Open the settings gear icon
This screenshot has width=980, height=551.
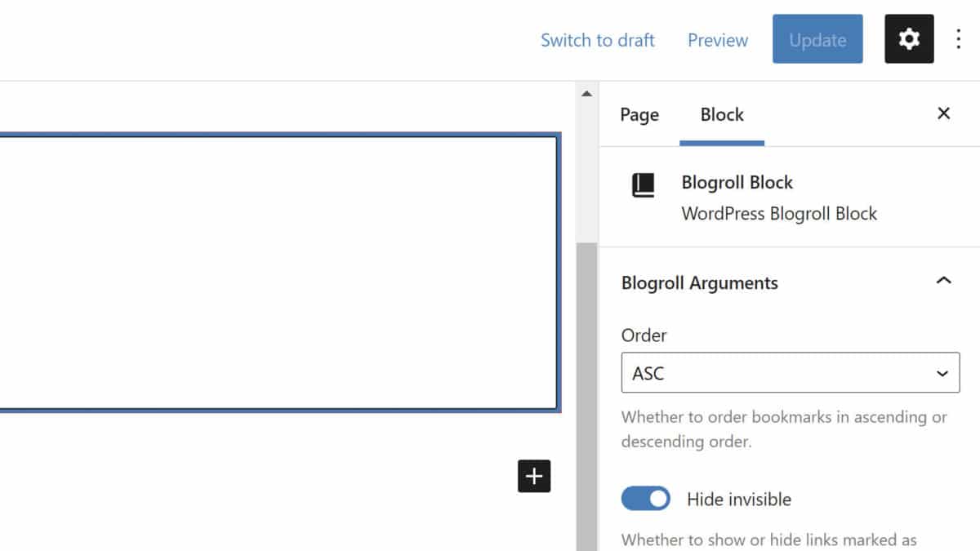(x=909, y=39)
